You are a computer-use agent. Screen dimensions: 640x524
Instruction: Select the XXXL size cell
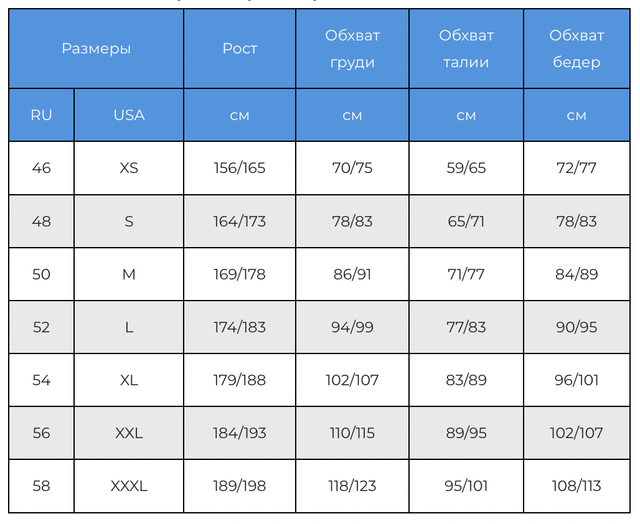point(129,486)
